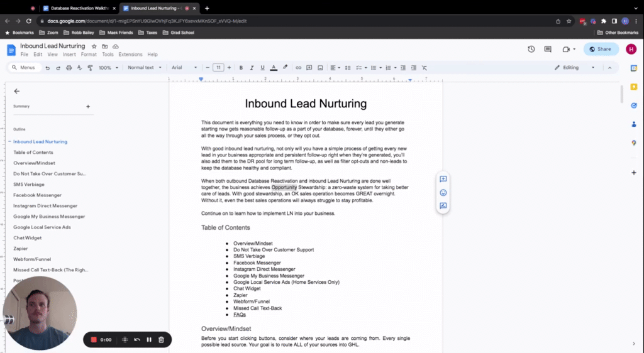Open Google Keep side panel
644x353 pixels.
click(x=634, y=87)
